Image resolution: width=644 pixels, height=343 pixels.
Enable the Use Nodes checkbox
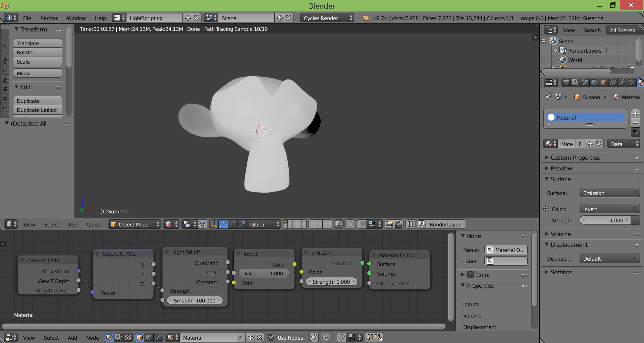coord(271,337)
